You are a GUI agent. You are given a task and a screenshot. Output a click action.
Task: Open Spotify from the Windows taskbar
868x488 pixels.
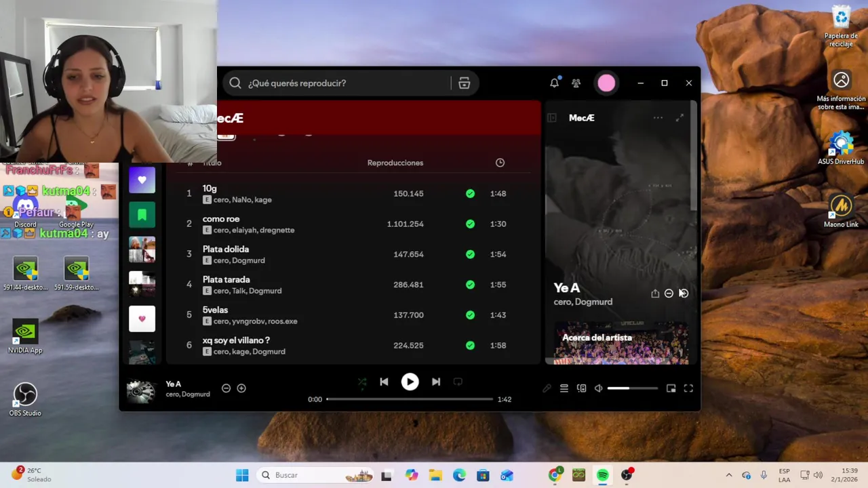tap(602, 475)
